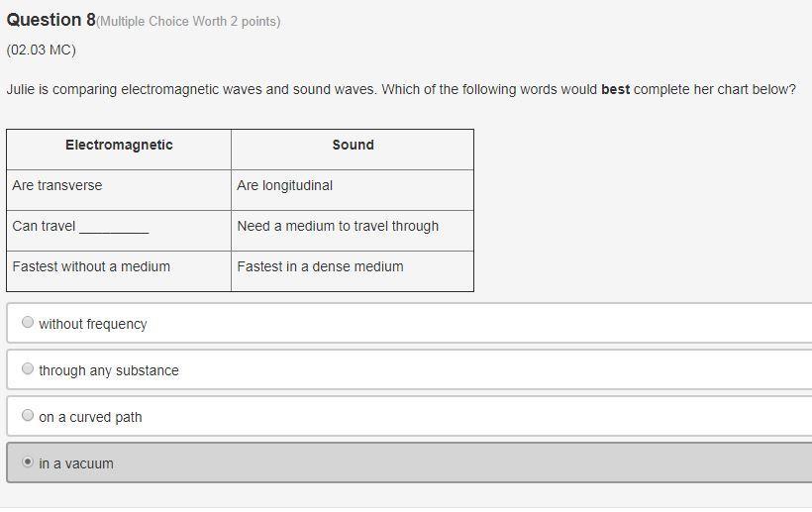812x512 pixels.
Task: Click the bold word "best" in the question
Action: point(615,89)
